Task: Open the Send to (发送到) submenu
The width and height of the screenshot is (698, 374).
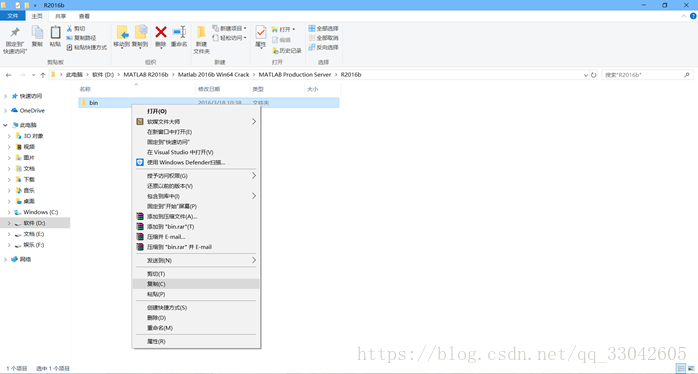Action: (196, 260)
